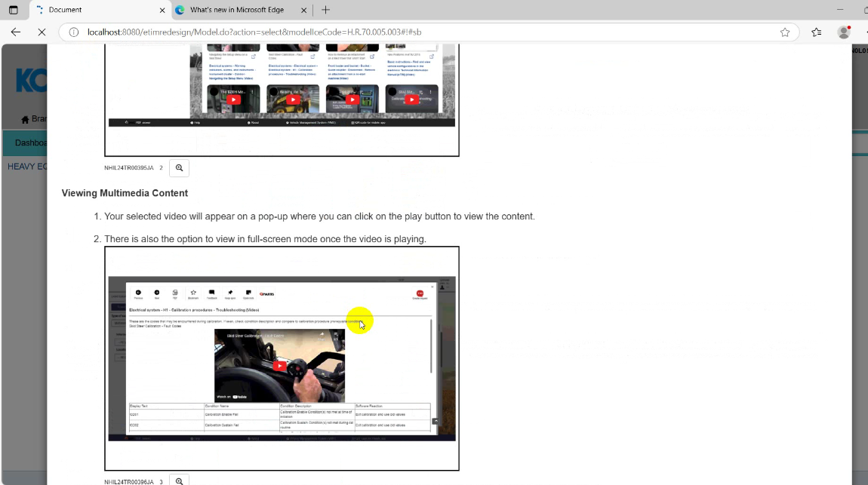The image size is (868, 485).
Task: Click the HEAVY EQ label in background page
Action: tap(27, 167)
